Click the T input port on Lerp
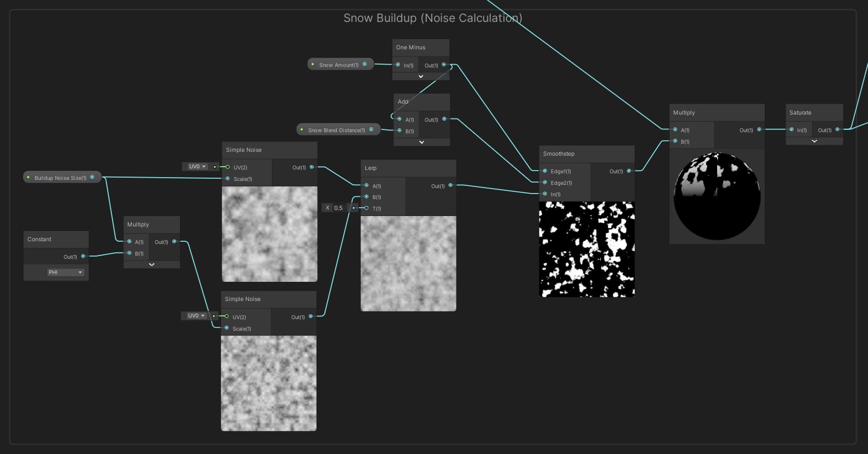This screenshot has width=868, height=454. pyautogui.click(x=367, y=208)
